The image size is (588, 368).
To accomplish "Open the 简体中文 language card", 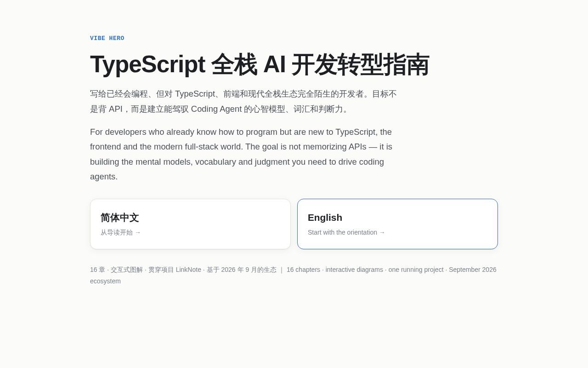I will 190,224.
